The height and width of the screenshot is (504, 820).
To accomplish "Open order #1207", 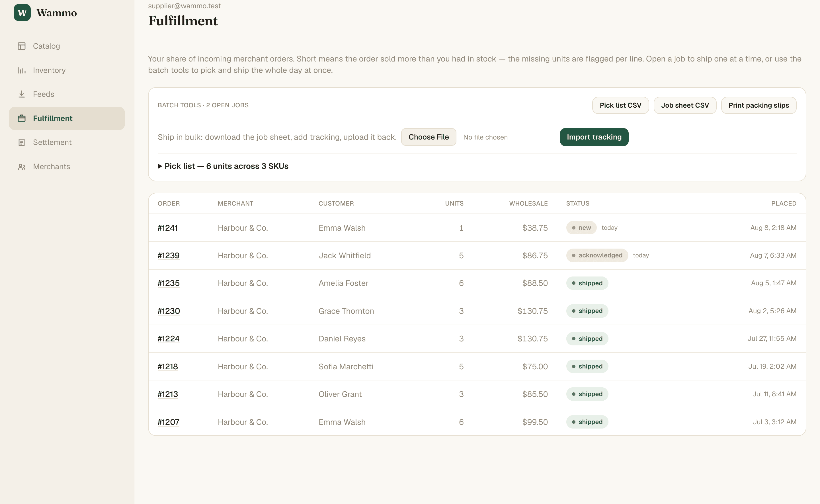I will [x=169, y=422].
